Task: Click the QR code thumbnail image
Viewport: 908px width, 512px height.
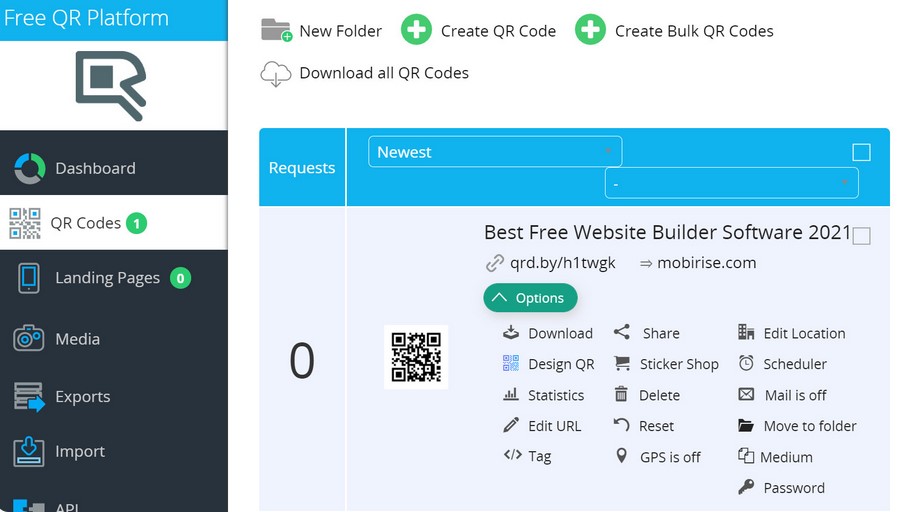Action: (x=415, y=357)
